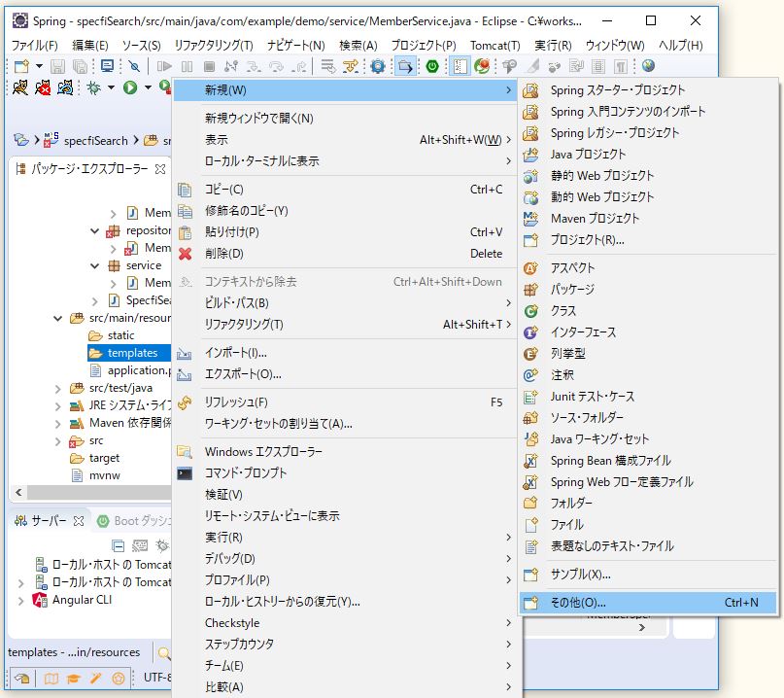Open the ファイル(F) menu

click(x=35, y=45)
